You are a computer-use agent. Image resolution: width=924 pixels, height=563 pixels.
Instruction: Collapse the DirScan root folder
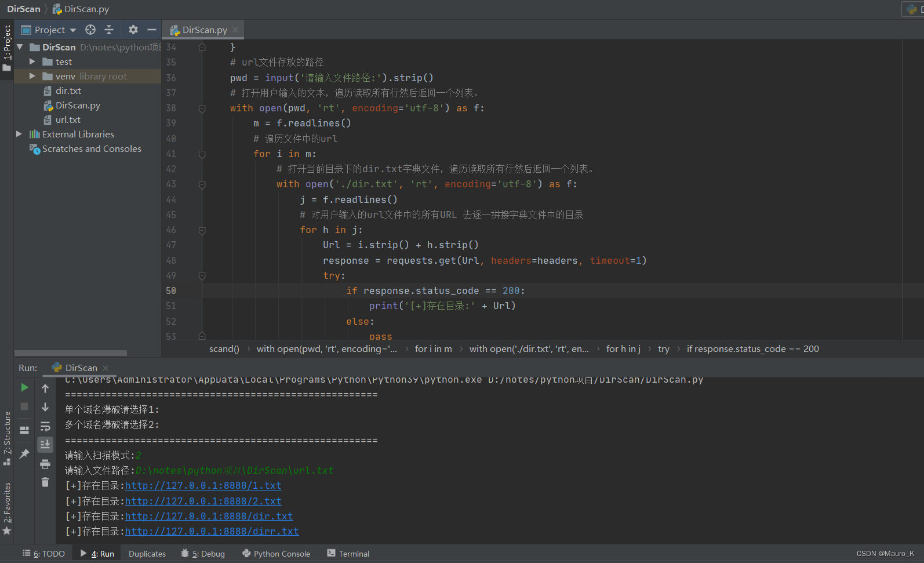click(x=20, y=47)
